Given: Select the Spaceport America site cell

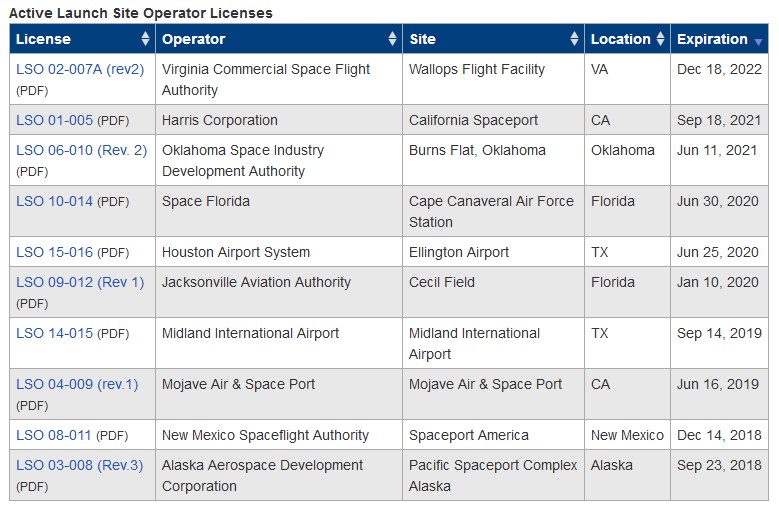Looking at the screenshot, I should pos(493,435).
